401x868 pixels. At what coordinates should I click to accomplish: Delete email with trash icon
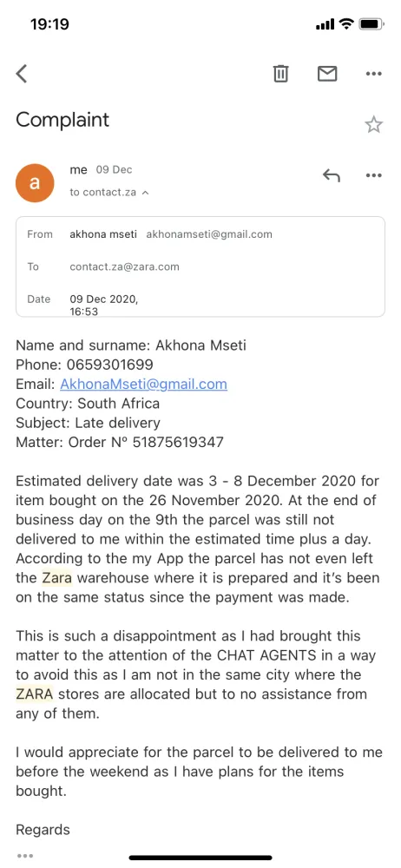281,73
